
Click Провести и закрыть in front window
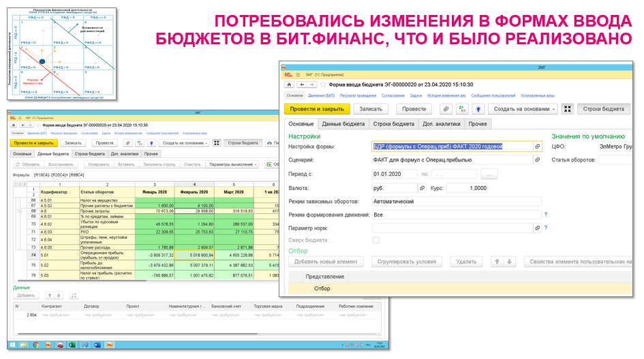317,109
